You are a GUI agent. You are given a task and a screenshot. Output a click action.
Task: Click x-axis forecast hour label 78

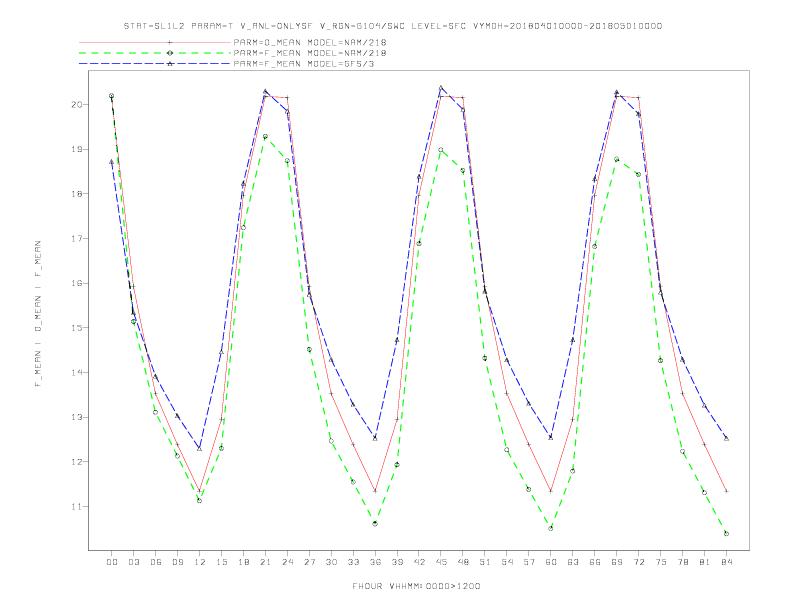682,562
